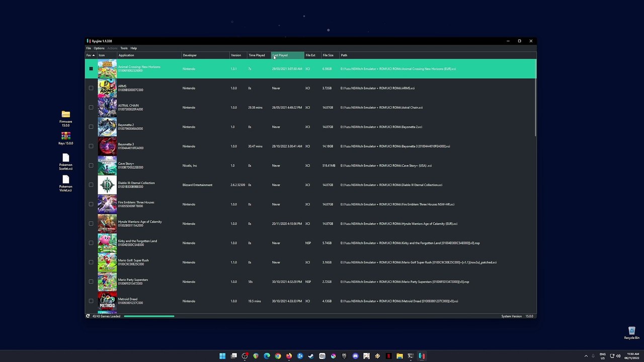Show hidden icons tray chevron

[586, 356]
